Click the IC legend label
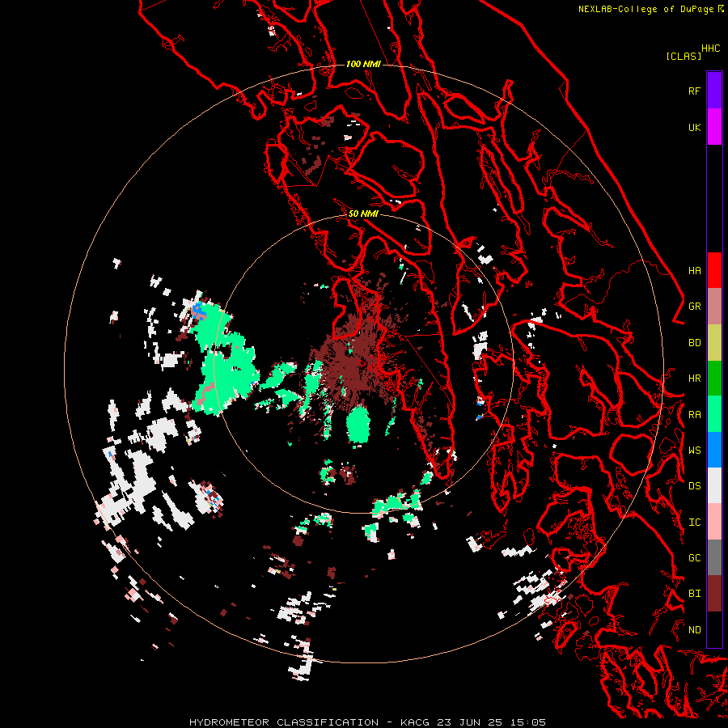Image resolution: width=728 pixels, height=728 pixels. click(x=694, y=523)
